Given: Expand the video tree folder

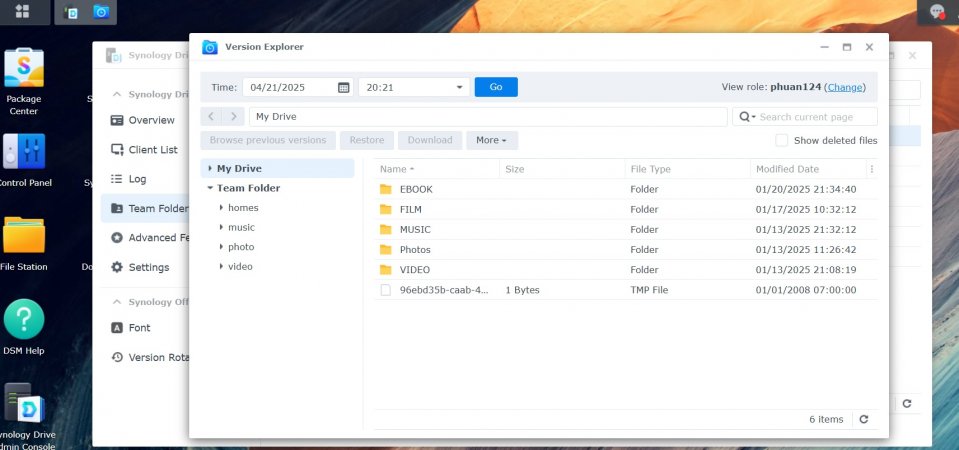Looking at the screenshot, I should [221, 267].
